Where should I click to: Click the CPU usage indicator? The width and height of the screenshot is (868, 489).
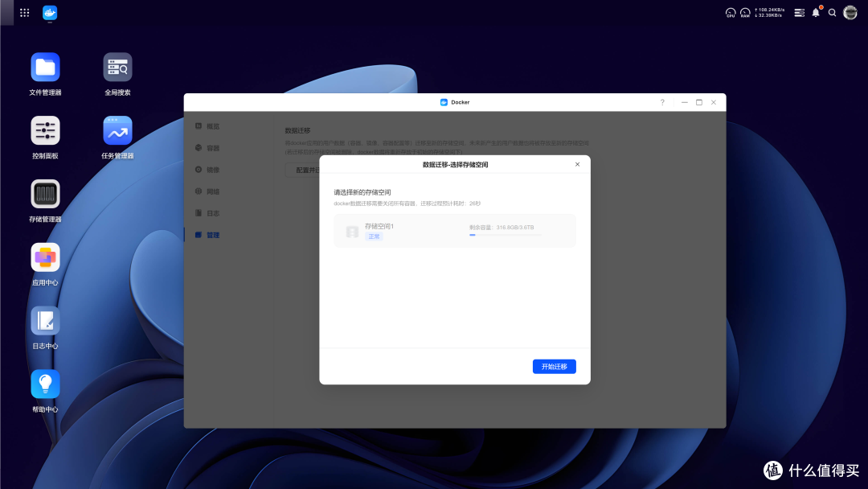[x=731, y=13]
